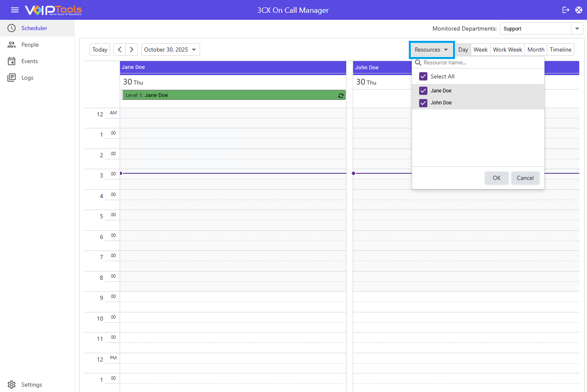Open People section icon
Image resolution: width=587 pixels, height=392 pixels.
pyautogui.click(x=12, y=45)
